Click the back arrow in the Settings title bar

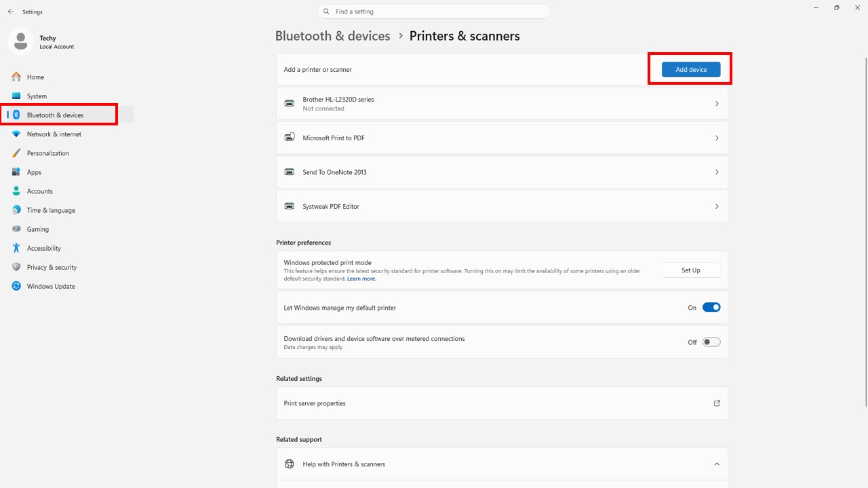(10, 12)
